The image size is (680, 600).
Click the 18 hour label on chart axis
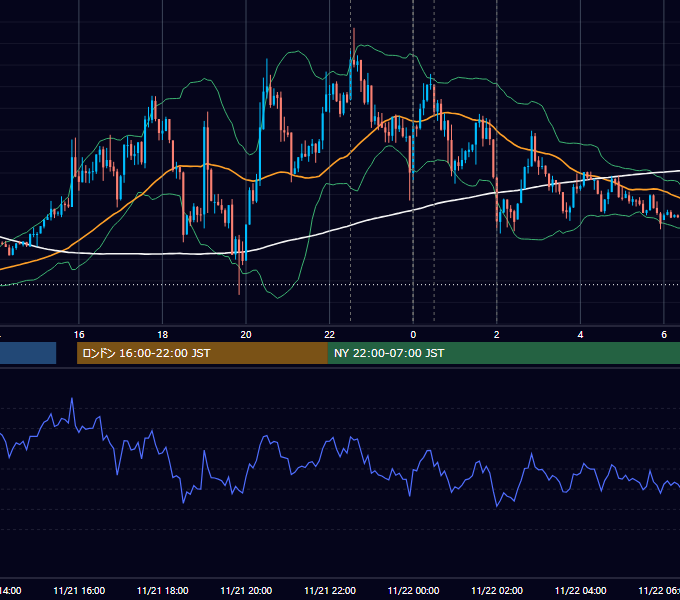(163, 335)
